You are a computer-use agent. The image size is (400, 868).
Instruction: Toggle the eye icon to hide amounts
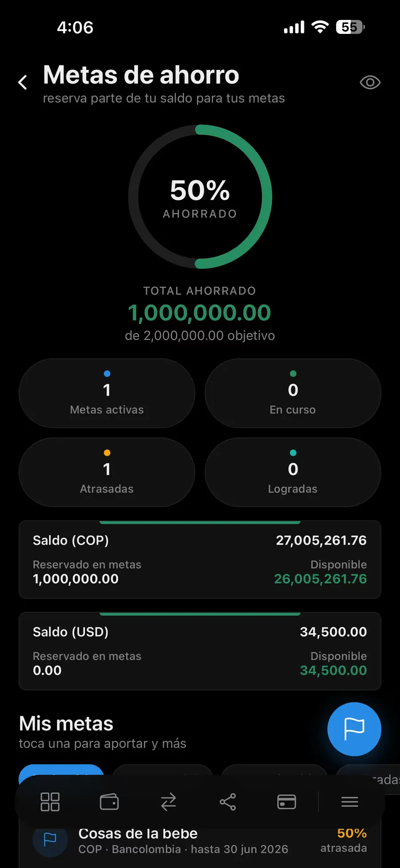tap(370, 82)
